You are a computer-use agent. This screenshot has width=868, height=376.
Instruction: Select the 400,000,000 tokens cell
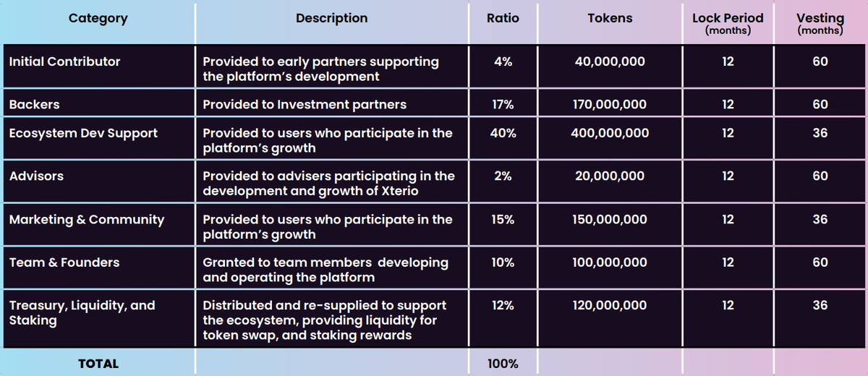coord(610,134)
